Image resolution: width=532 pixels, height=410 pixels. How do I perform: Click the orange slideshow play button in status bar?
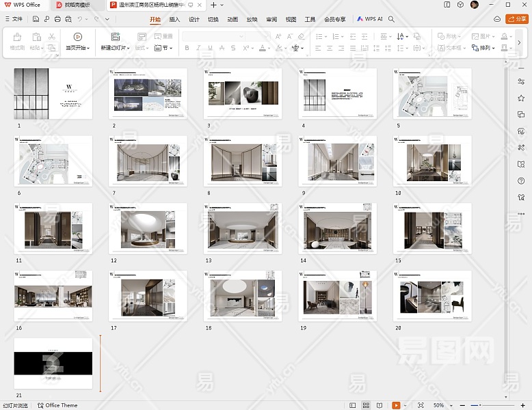(x=397, y=405)
